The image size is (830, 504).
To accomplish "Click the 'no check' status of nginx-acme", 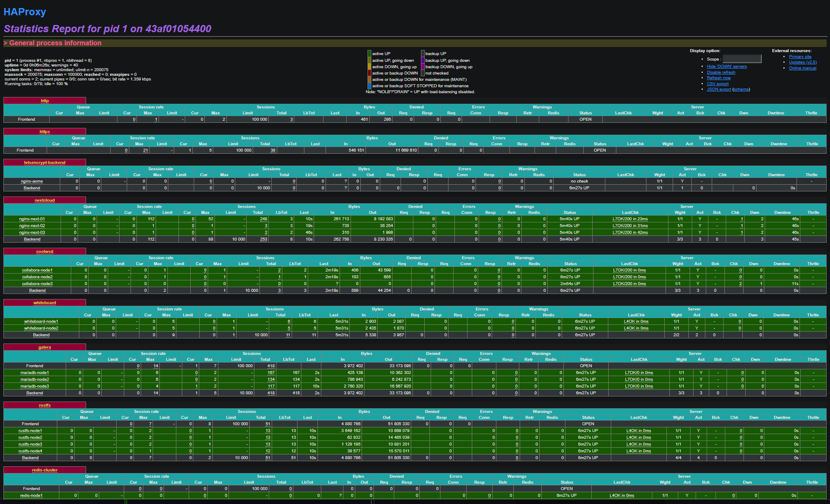I will [579, 181].
